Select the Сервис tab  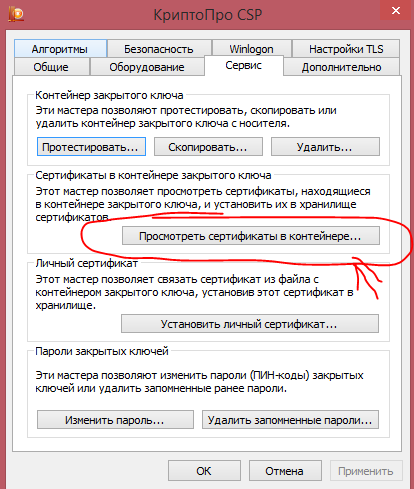click(244, 65)
